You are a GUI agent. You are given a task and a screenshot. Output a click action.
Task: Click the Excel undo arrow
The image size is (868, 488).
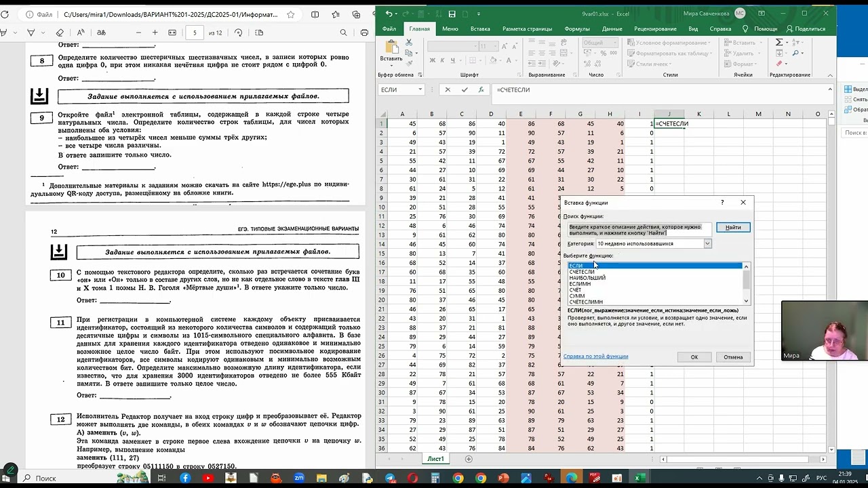click(389, 14)
